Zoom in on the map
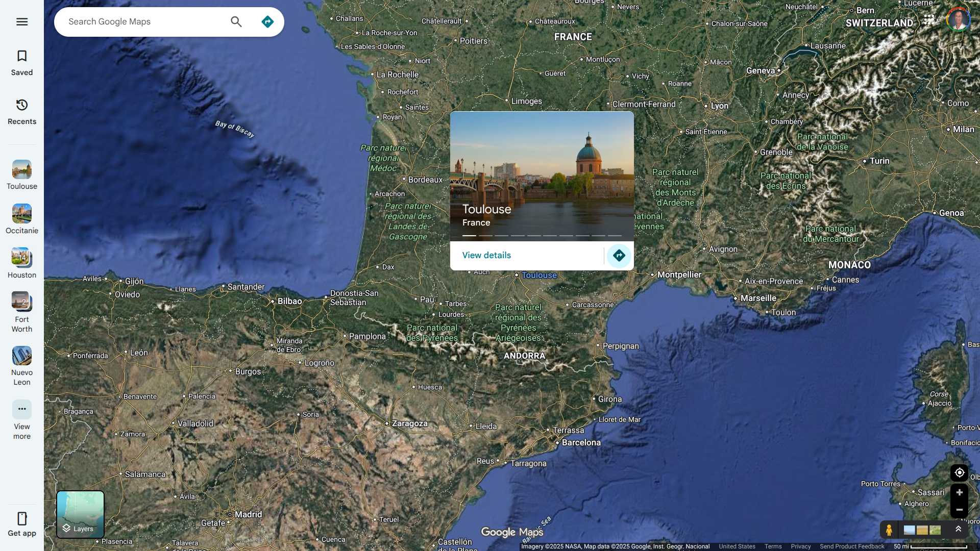The image size is (980, 551). point(959,492)
